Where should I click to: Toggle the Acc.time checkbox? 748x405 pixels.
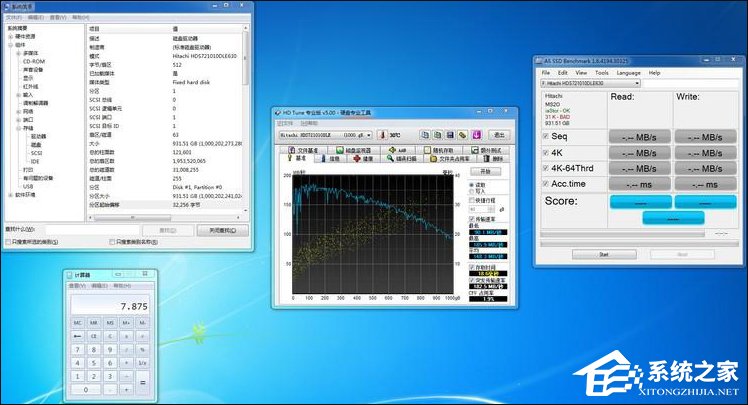tap(543, 184)
